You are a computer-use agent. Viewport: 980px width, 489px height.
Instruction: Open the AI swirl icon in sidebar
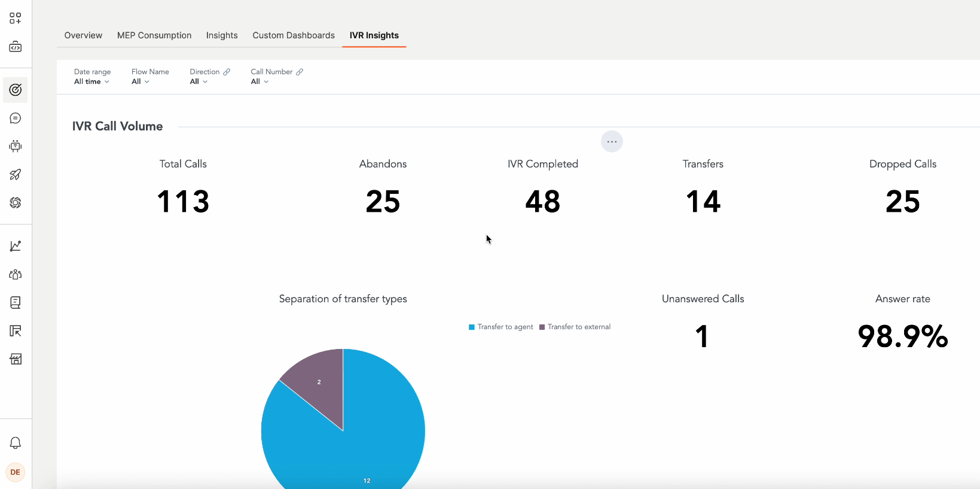click(x=16, y=203)
